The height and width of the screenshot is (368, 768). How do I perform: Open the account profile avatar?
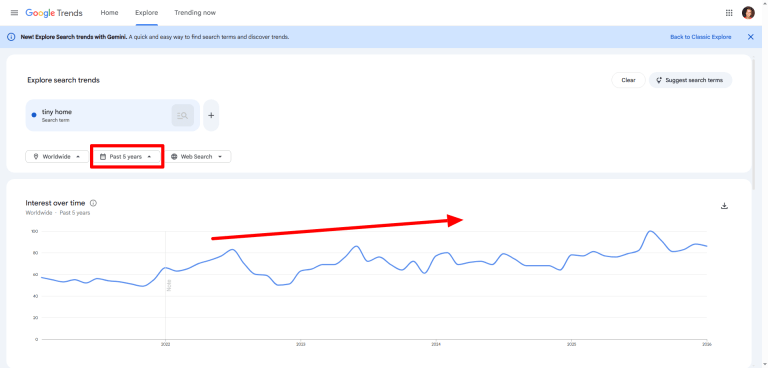coord(748,13)
